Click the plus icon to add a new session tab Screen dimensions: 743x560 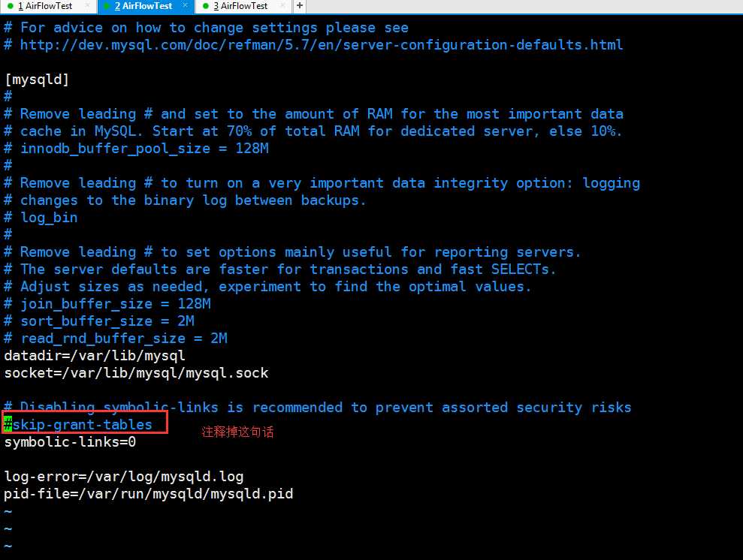pos(300,6)
